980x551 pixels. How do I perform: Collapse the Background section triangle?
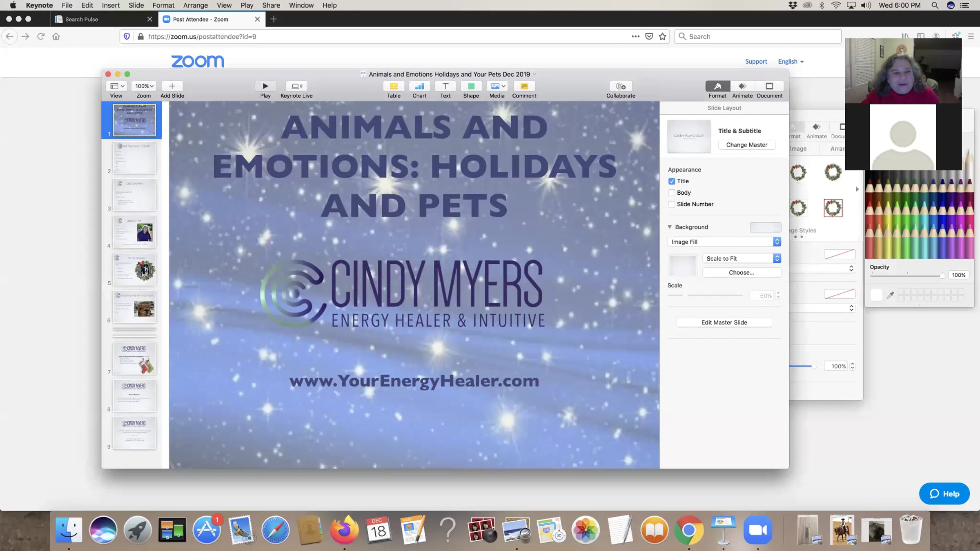(670, 227)
